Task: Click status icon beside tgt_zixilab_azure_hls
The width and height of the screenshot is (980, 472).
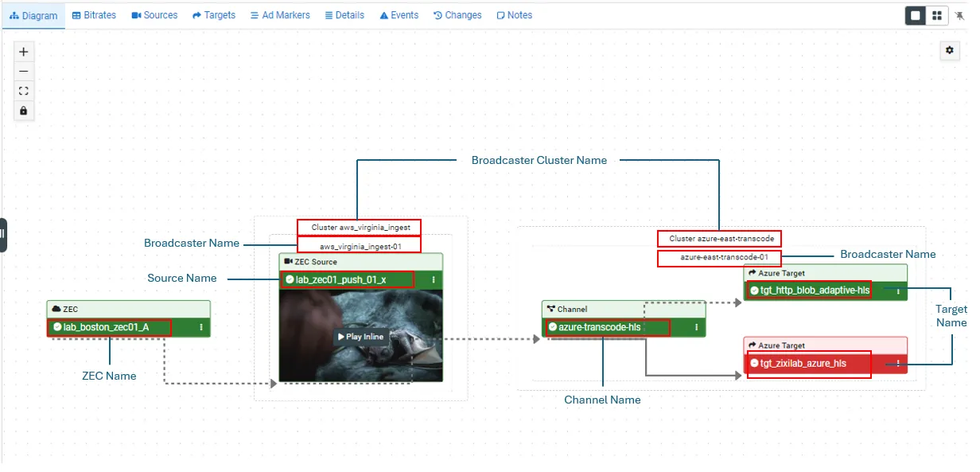Action: tap(754, 364)
